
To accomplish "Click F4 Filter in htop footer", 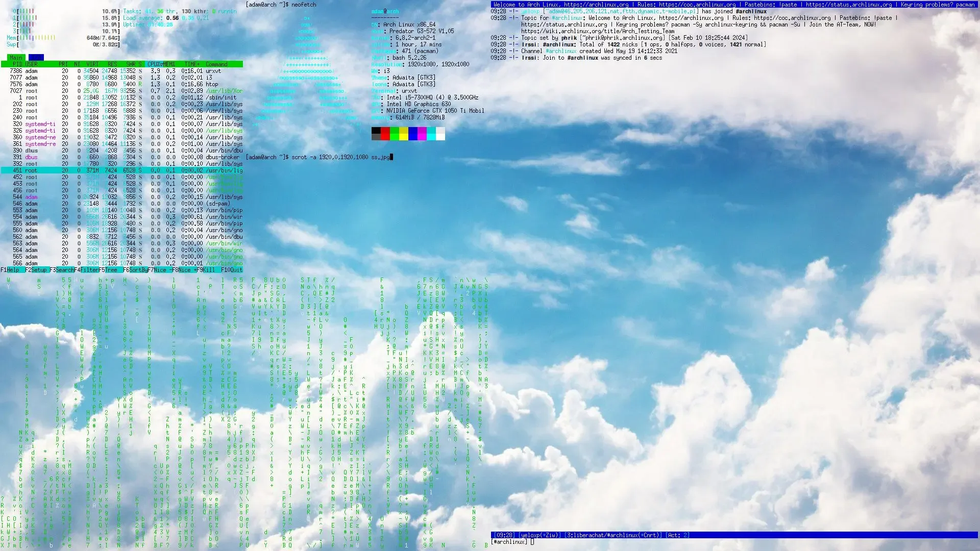I will pos(86,270).
